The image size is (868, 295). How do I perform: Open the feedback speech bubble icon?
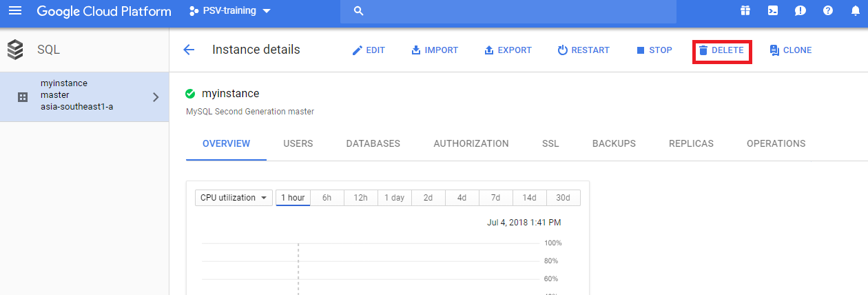pyautogui.click(x=800, y=11)
